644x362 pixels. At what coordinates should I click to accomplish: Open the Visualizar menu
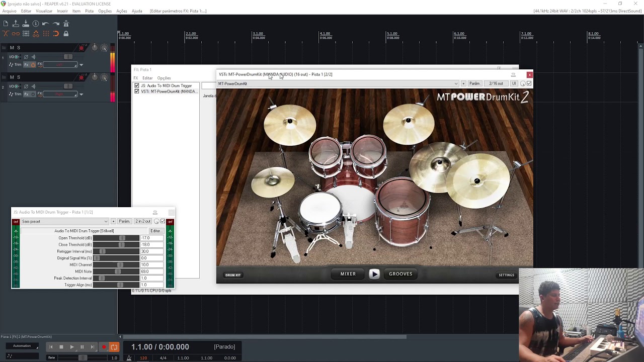(44, 11)
